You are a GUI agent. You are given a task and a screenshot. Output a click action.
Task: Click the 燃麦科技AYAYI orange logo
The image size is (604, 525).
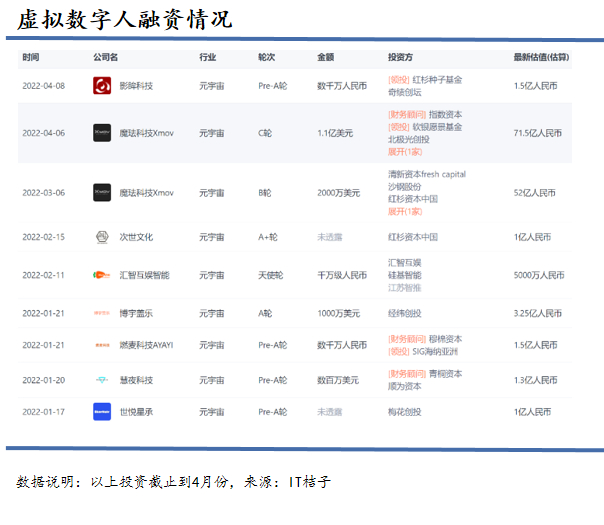(102, 345)
